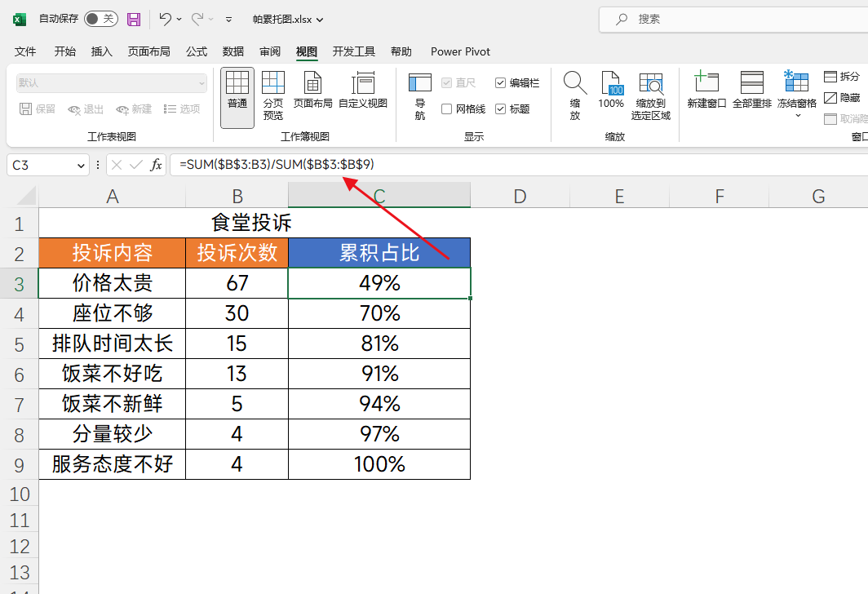
Task: Select the 累积占比 header cell
Action: pyautogui.click(x=379, y=253)
